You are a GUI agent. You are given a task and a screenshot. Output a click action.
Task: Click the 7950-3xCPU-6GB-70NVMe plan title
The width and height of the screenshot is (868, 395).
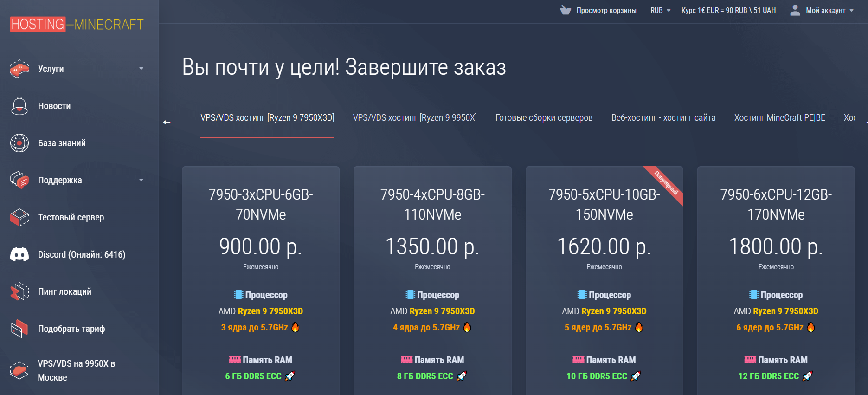(x=261, y=204)
